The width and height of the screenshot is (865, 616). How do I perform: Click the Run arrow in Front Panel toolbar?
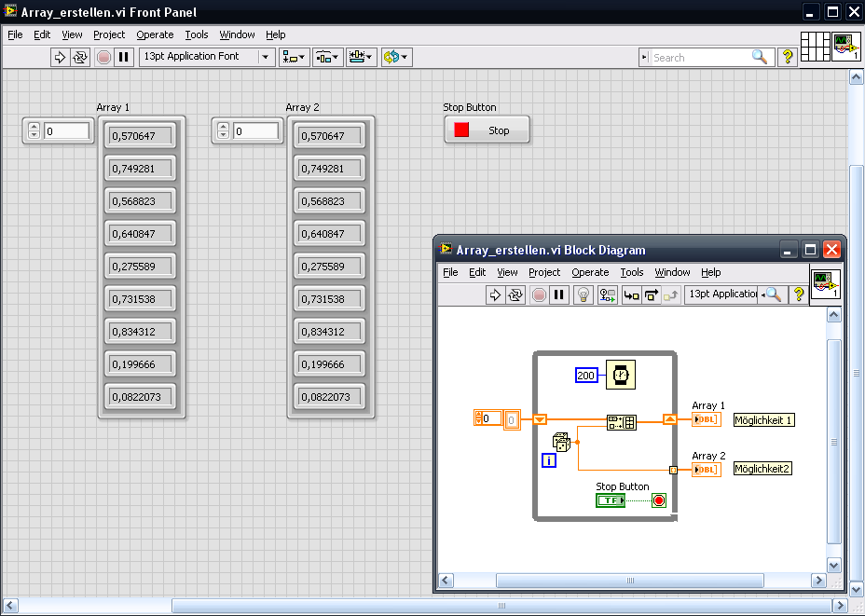(60, 57)
